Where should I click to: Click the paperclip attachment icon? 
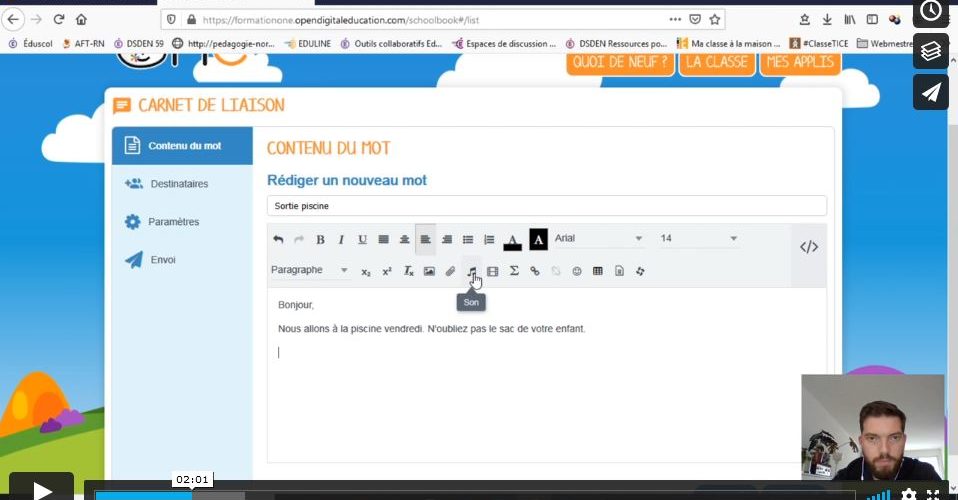[x=450, y=271]
